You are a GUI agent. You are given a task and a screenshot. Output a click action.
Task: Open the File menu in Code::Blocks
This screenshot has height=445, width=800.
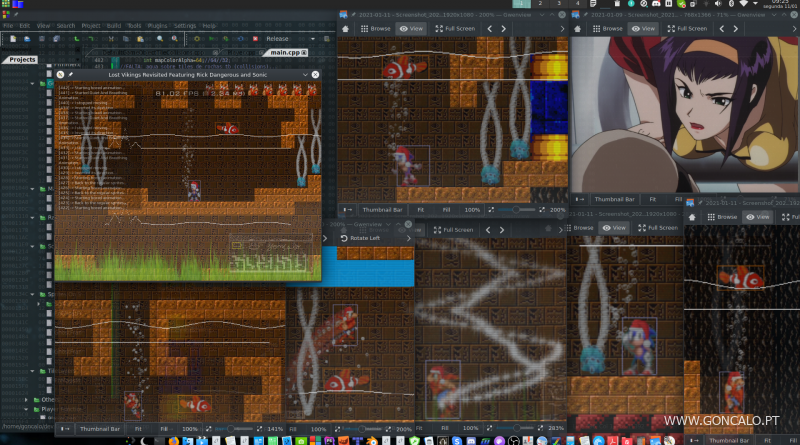[8, 26]
